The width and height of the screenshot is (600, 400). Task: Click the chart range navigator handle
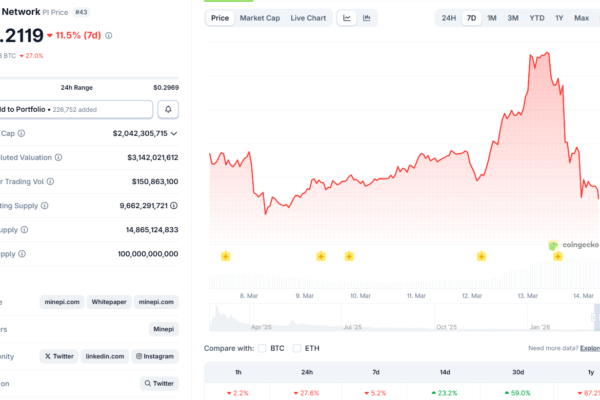coord(594,318)
